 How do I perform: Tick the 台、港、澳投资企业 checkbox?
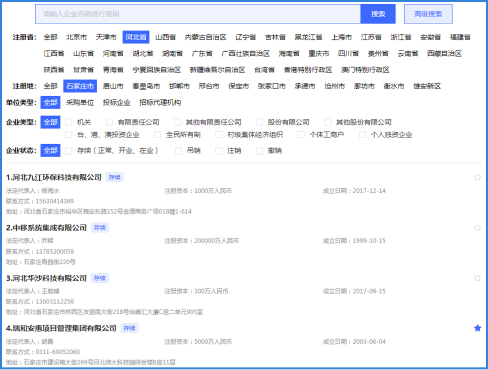[69, 135]
